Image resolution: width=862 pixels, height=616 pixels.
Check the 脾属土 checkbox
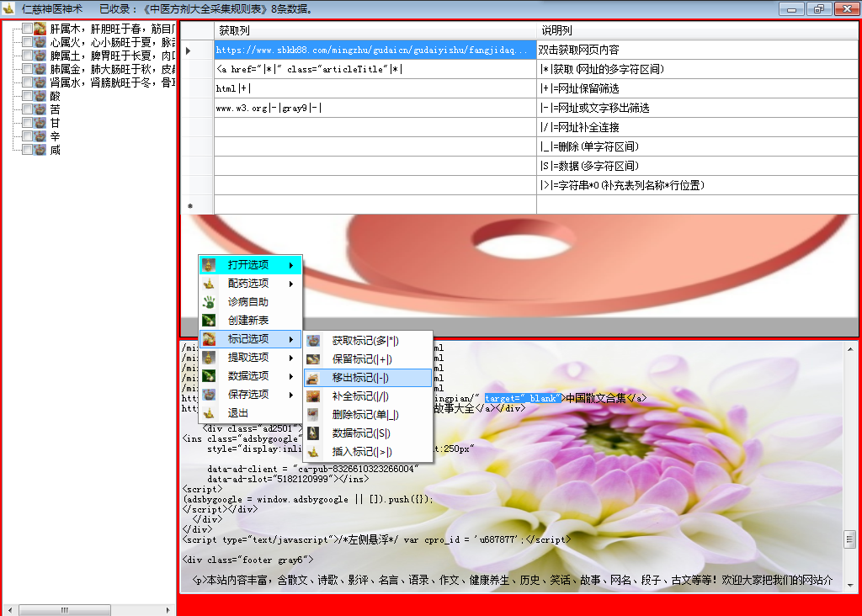[27, 55]
